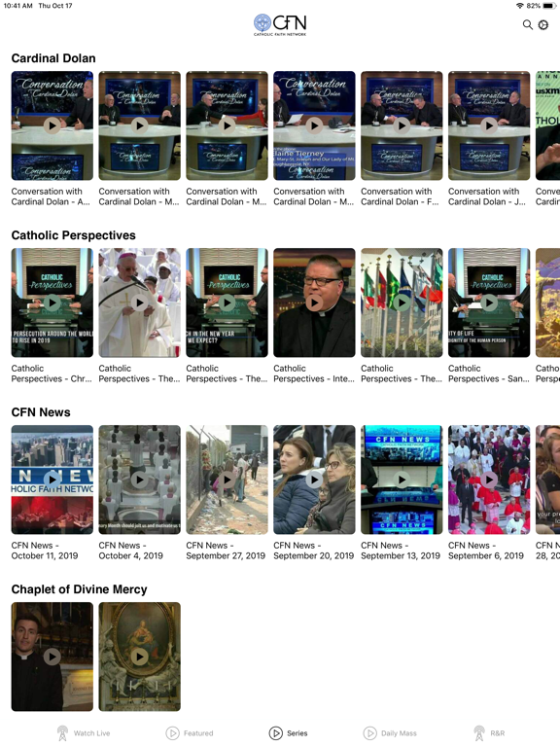Viewport: 560px width, 747px height.
Task: Play Catholic Perspectives - Chr... episode
Action: [x=52, y=302]
